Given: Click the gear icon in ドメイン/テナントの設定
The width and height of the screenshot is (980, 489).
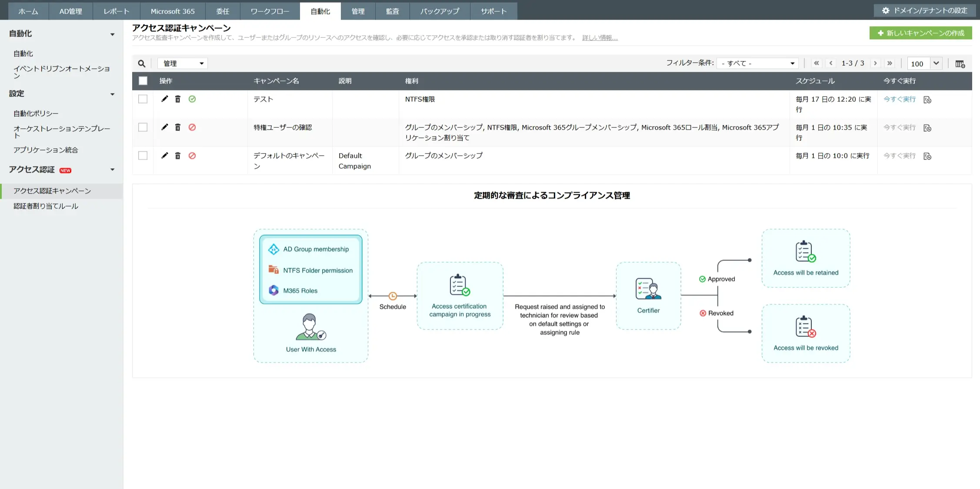Looking at the screenshot, I should (x=886, y=10).
